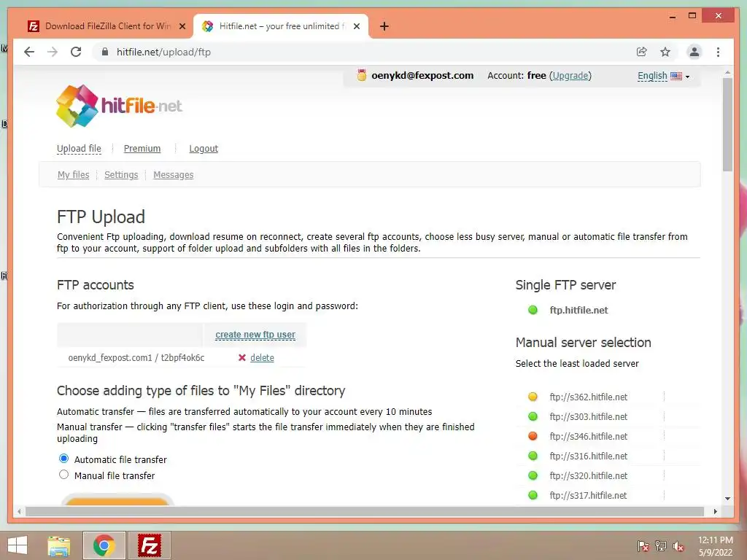Screen dimensions: 747x560
Task: Click the browser forward arrow
Action: click(53, 52)
